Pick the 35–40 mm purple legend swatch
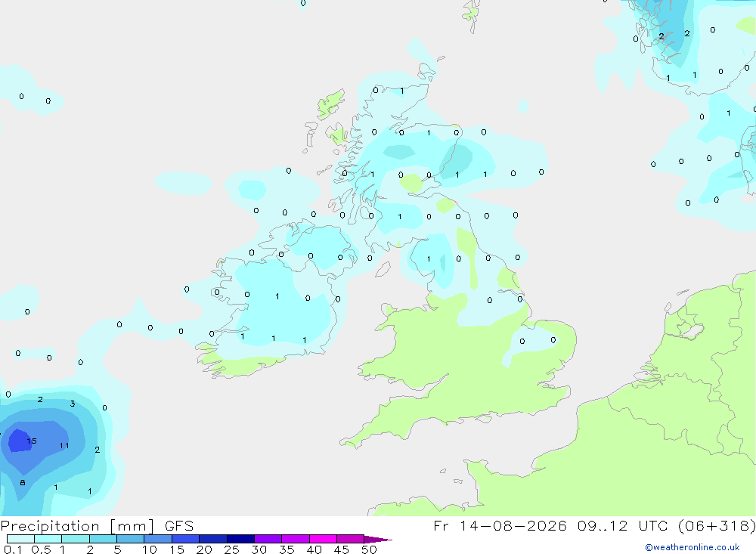The image size is (756, 554). (x=296, y=539)
